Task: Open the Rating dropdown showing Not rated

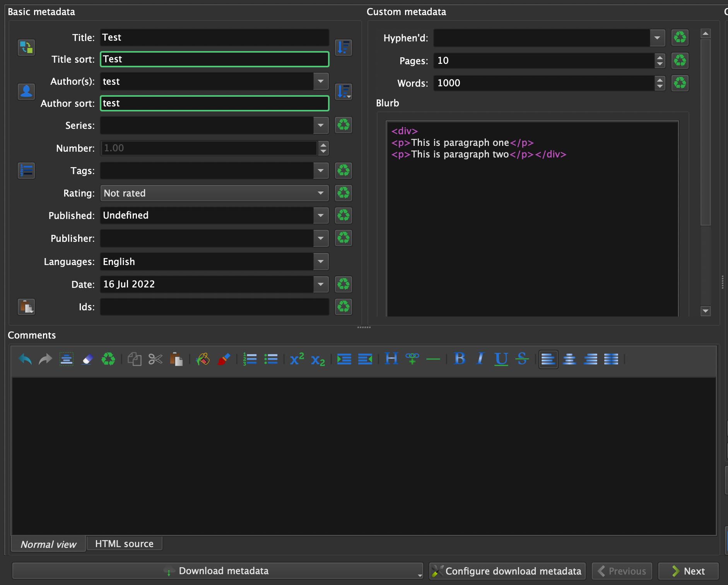Action: tap(214, 193)
